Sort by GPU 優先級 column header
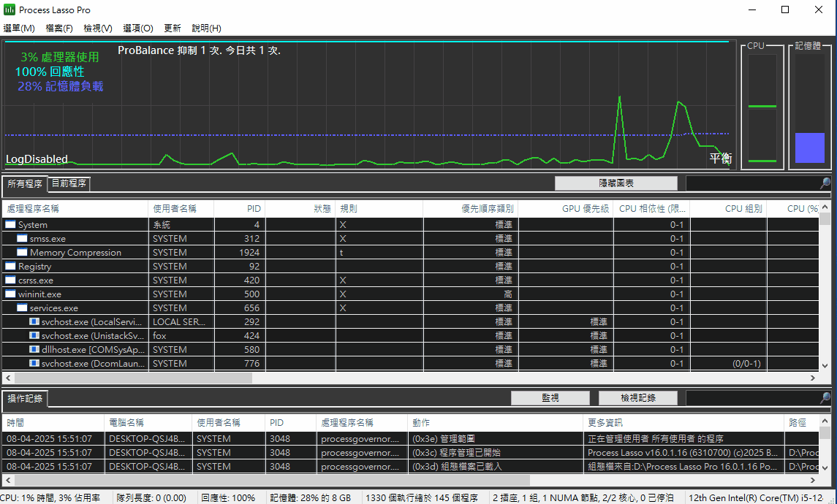Screen dimensions: 837x504 coord(566,208)
